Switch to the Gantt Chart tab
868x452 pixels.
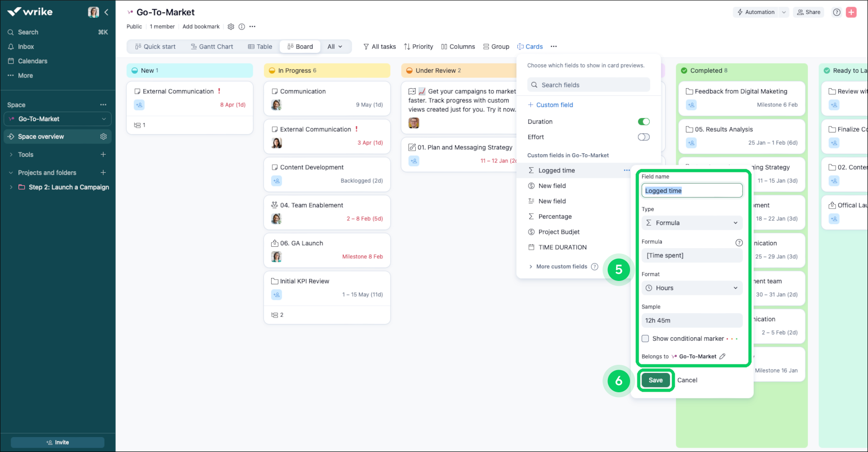212,46
